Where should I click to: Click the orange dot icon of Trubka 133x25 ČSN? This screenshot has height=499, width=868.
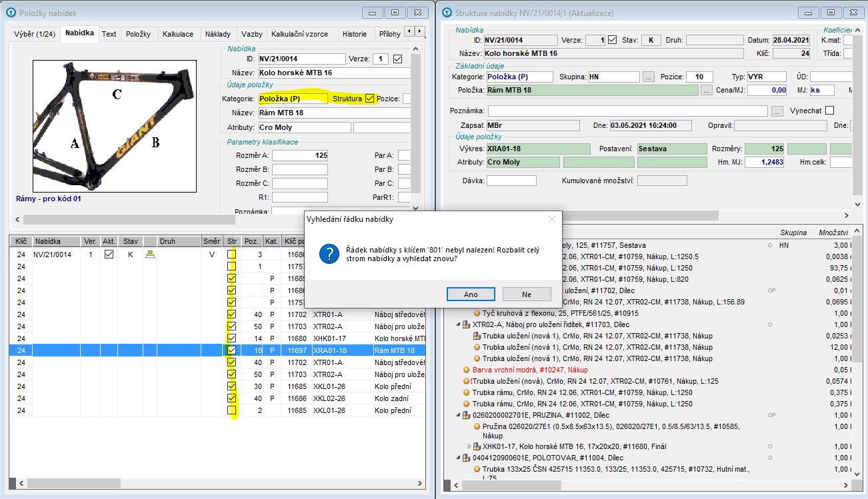(477, 469)
